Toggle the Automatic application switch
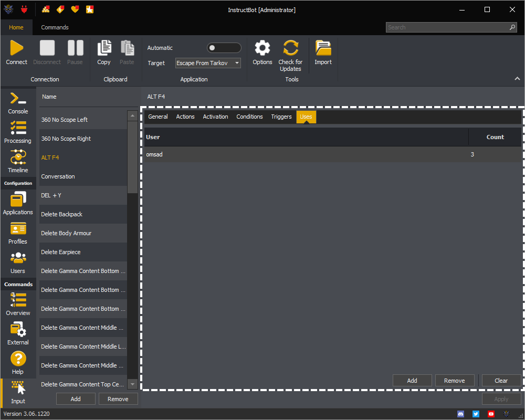This screenshot has width=525, height=420. tap(224, 48)
